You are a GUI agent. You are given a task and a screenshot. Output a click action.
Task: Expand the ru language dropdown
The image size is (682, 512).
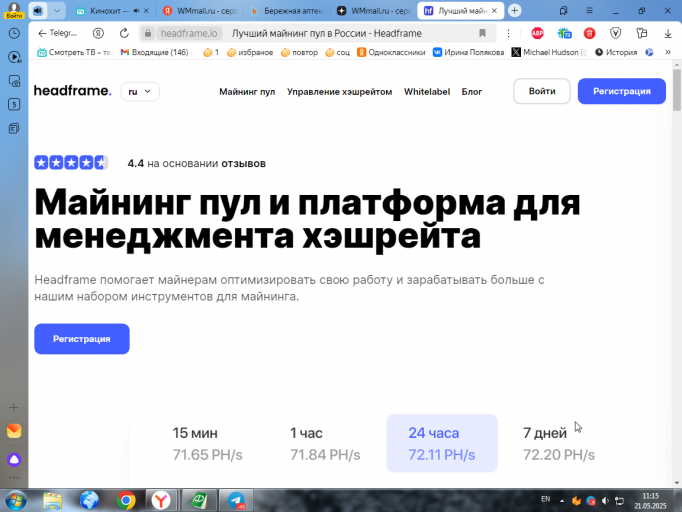coord(140,91)
